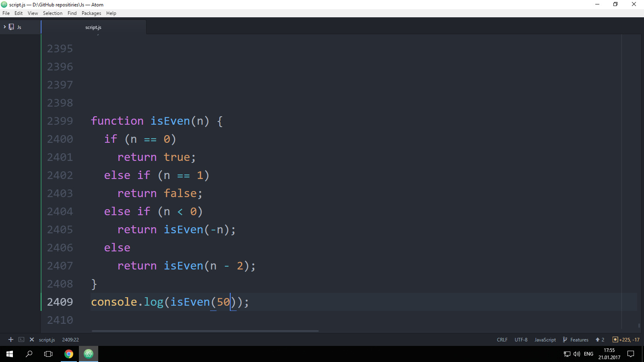The height and width of the screenshot is (362, 644).
Task: Click the commits ahead arrow indicator
Action: 600,340
